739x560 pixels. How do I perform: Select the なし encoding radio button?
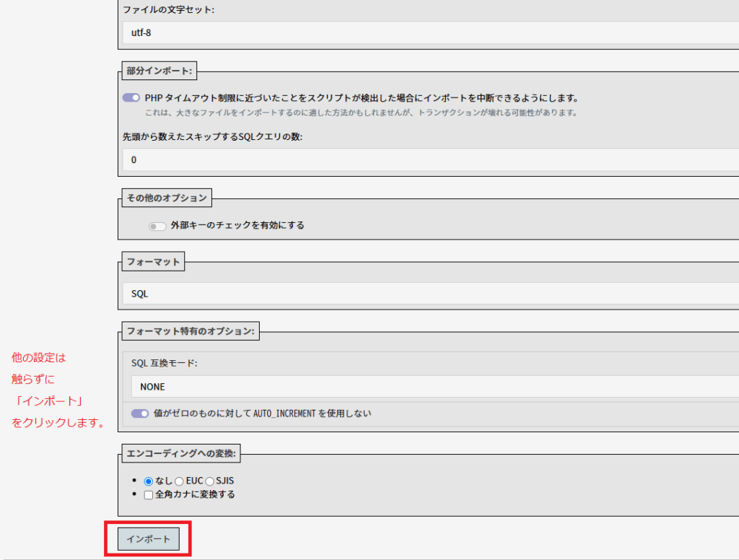click(149, 481)
